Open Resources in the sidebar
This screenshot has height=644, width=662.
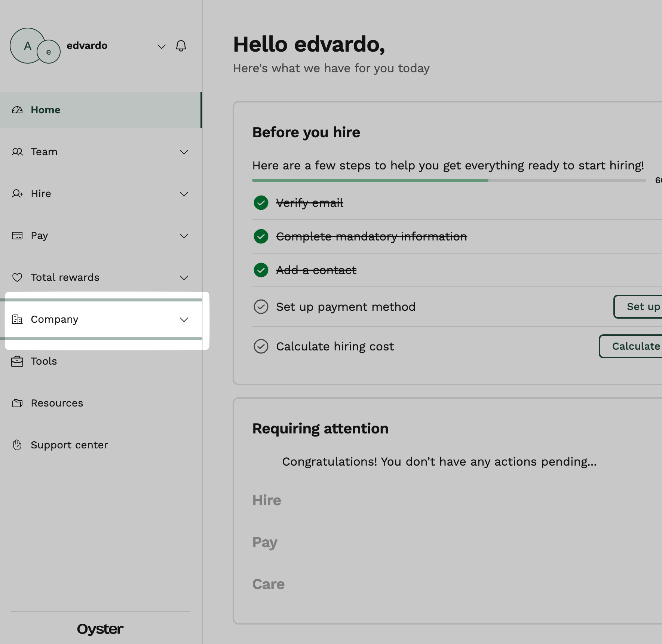pyautogui.click(x=57, y=403)
